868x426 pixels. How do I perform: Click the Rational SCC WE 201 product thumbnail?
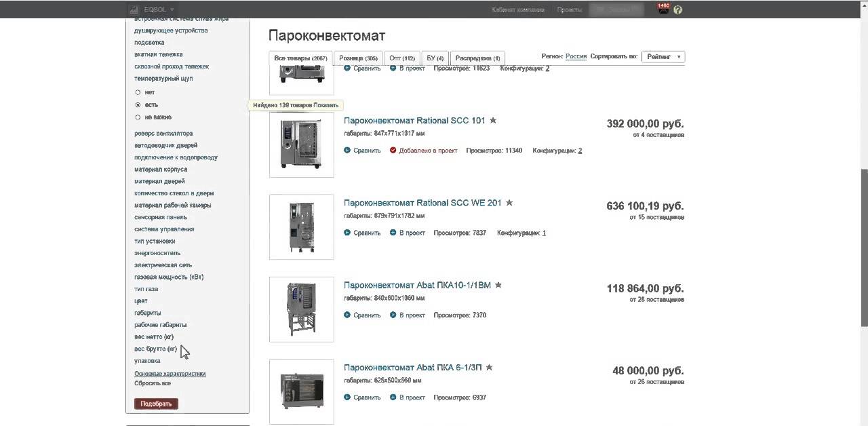click(x=302, y=227)
